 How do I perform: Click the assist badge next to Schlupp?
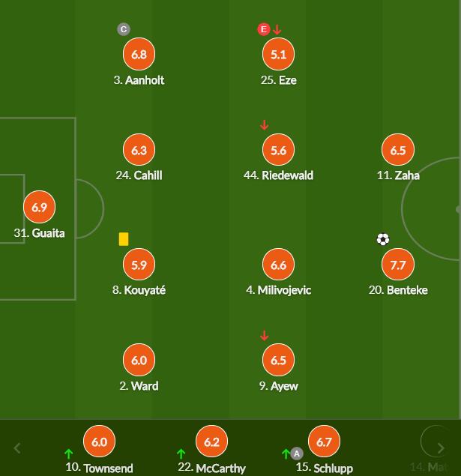297,454
